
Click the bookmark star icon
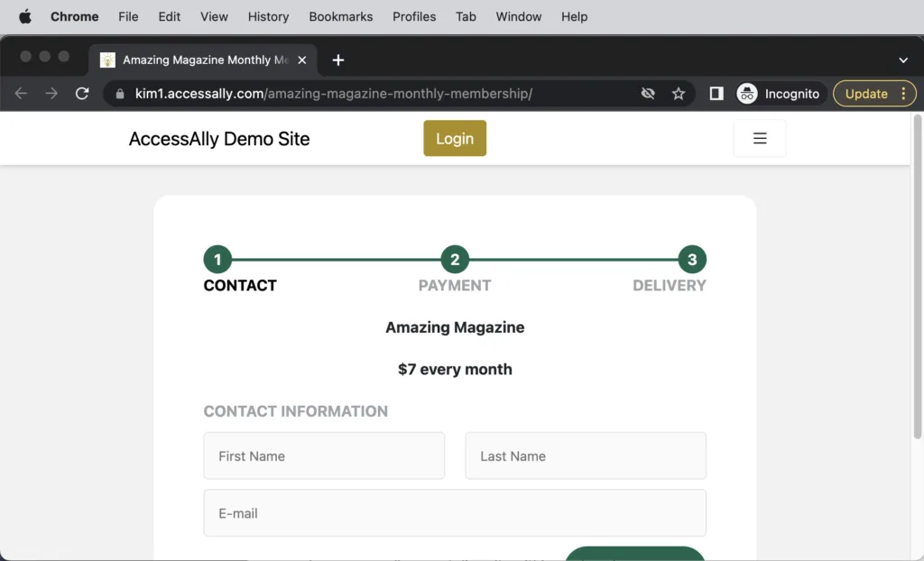pyautogui.click(x=679, y=93)
